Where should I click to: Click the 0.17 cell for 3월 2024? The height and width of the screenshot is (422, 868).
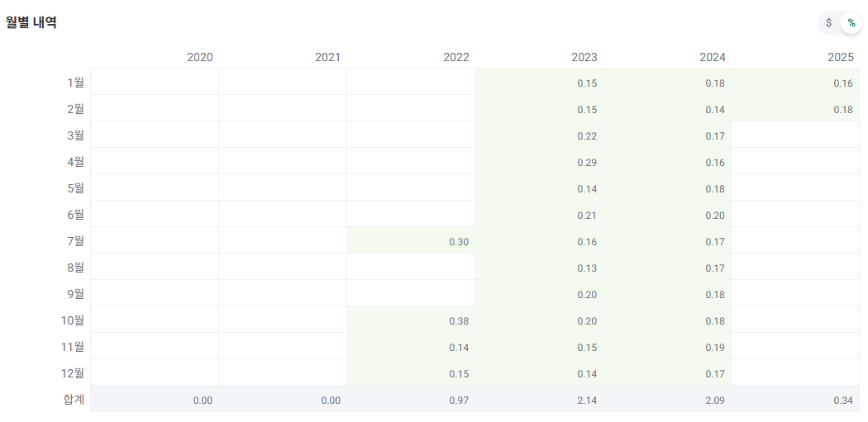(x=667, y=136)
